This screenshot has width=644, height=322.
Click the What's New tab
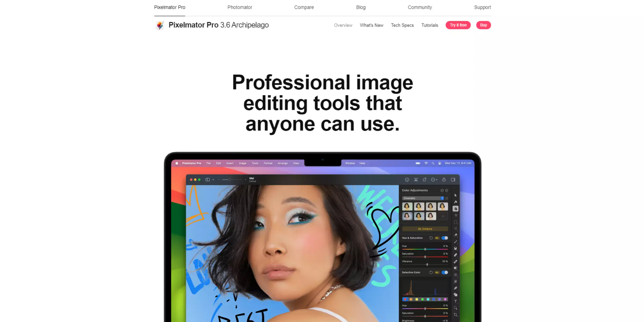click(x=371, y=25)
